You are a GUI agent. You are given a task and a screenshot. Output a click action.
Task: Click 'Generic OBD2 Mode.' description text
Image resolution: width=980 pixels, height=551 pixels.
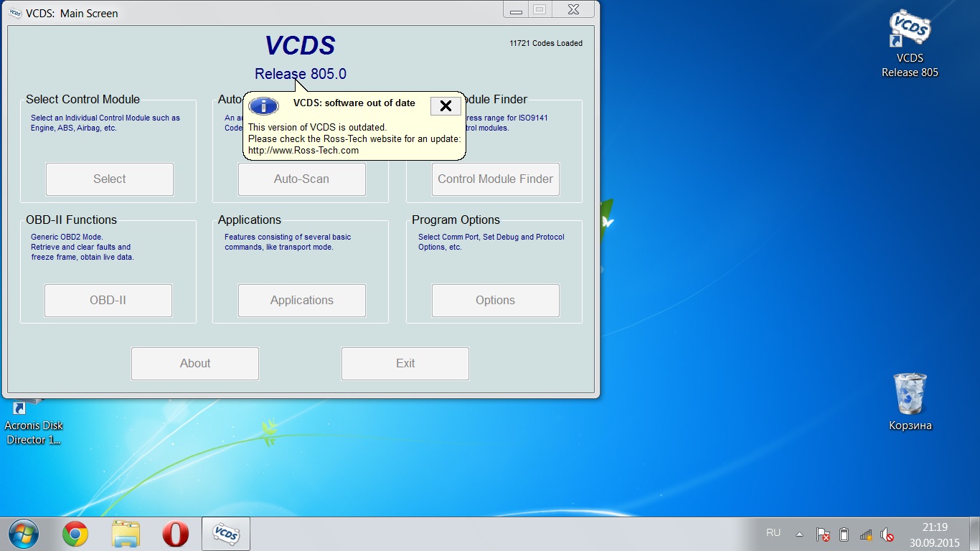67,237
